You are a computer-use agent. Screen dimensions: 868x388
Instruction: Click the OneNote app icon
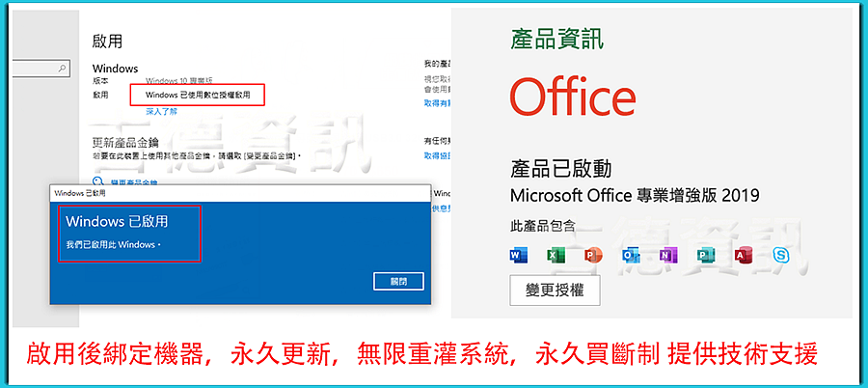click(x=668, y=256)
